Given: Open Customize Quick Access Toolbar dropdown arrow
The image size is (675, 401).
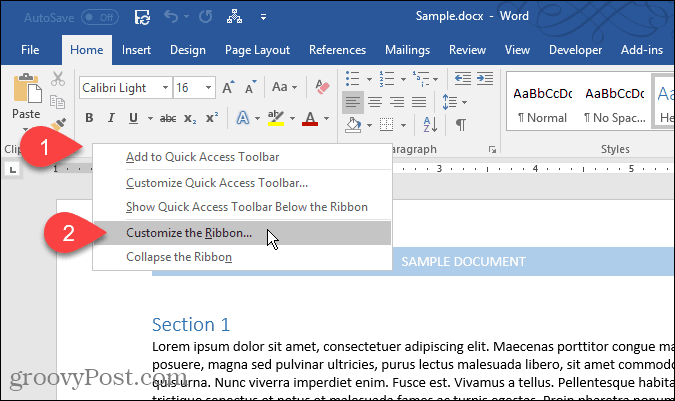Looking at the screenshot, I should pos(263,17).
